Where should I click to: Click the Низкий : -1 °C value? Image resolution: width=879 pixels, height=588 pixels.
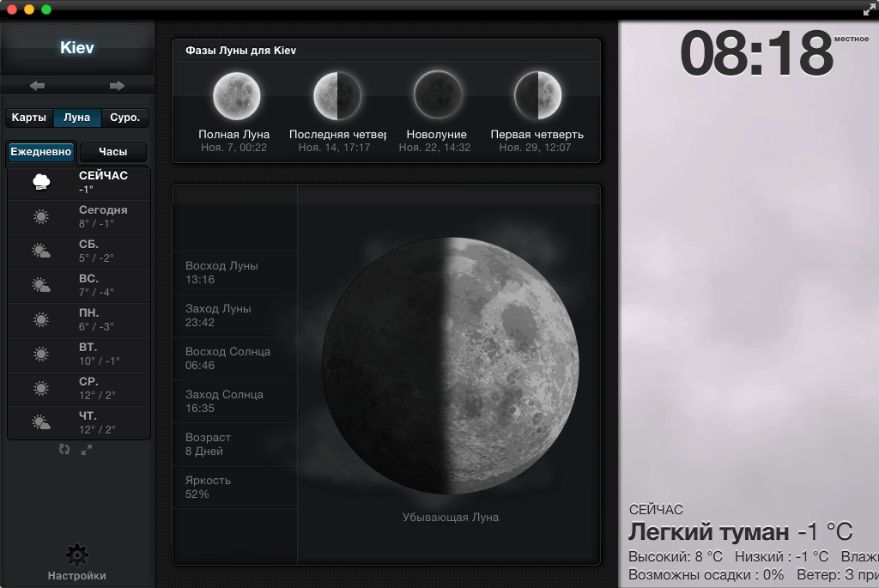781,556
